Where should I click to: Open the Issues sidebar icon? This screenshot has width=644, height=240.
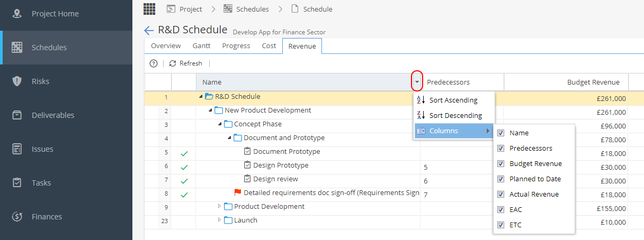(x=17, y=149)
